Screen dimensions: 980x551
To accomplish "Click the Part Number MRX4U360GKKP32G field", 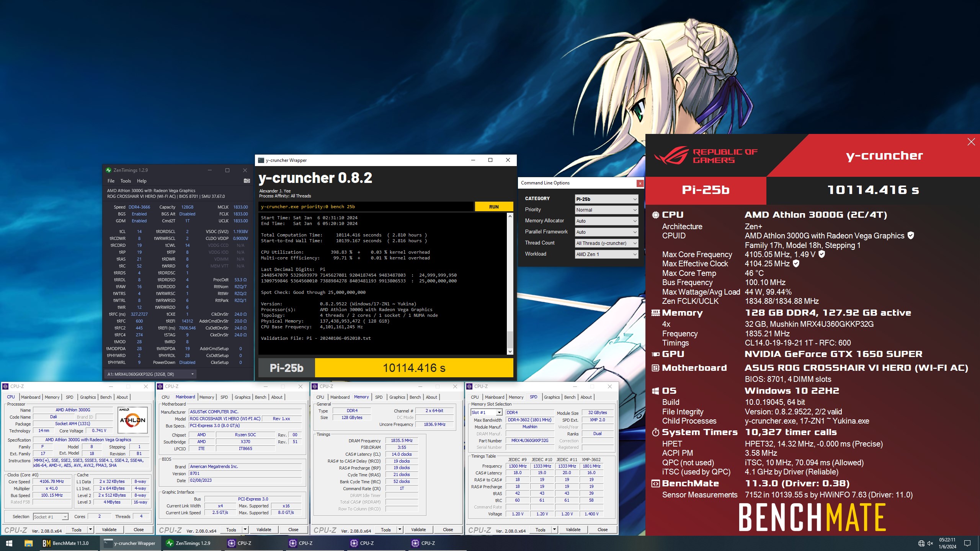I will click(x=530, y=440).
